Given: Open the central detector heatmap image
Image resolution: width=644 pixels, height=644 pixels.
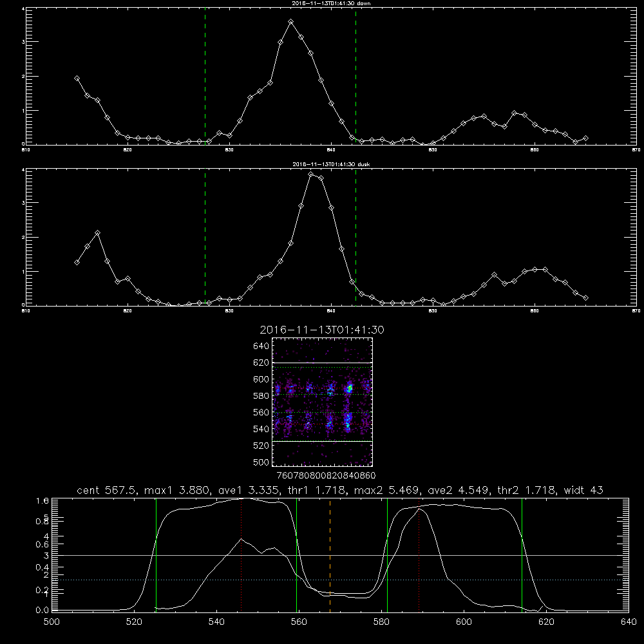Looking at the screenshot, I should [x=323, y=402].
